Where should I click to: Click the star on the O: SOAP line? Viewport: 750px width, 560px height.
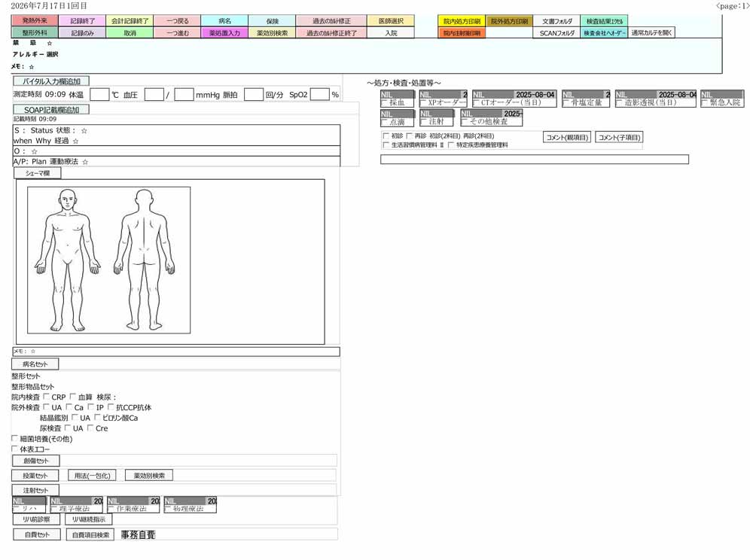click(34, 151)
